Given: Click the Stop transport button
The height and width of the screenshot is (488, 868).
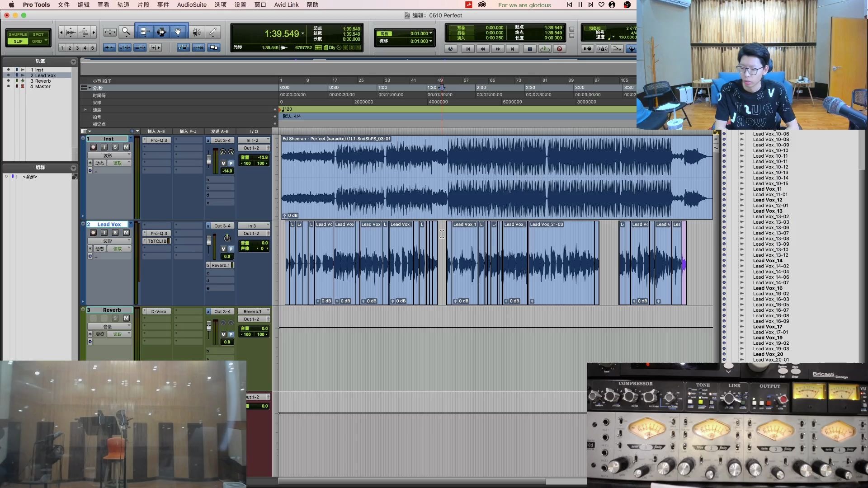Looking at the screenshot, I should [530, 49].
